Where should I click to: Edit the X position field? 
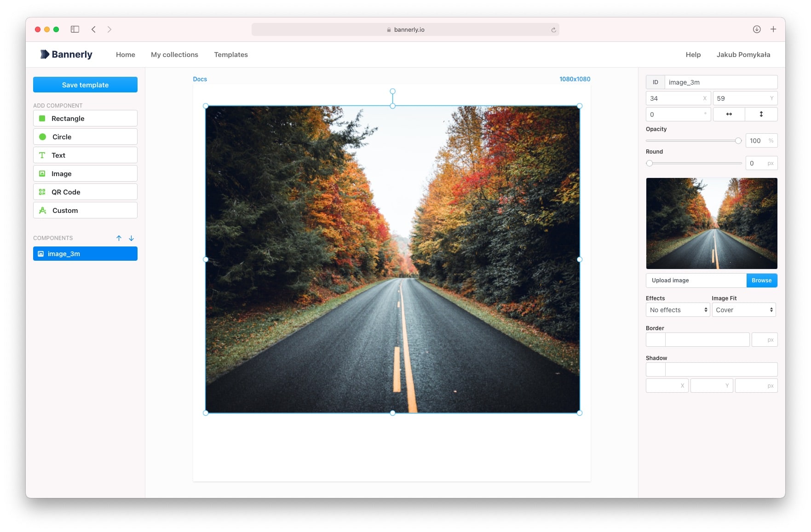click(x=678, y=98)
